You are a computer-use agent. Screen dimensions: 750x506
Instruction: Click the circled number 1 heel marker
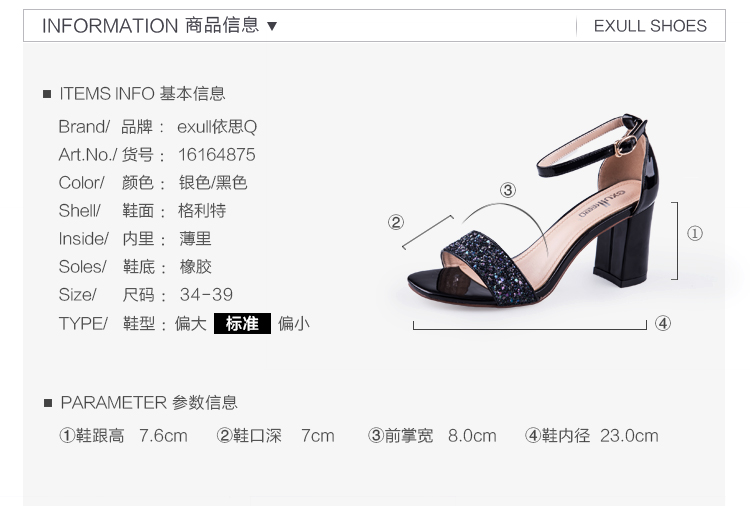point(695,233)
